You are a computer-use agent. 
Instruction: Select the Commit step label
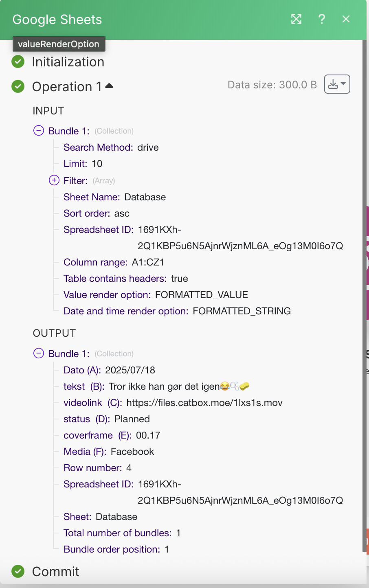click(55, 572)
